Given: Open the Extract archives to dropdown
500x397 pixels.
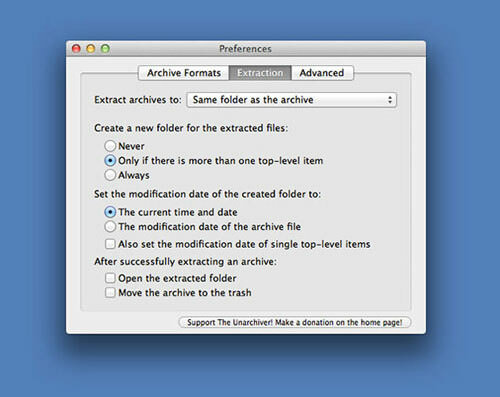Looking at the screenshot, I should pos(292,100).
